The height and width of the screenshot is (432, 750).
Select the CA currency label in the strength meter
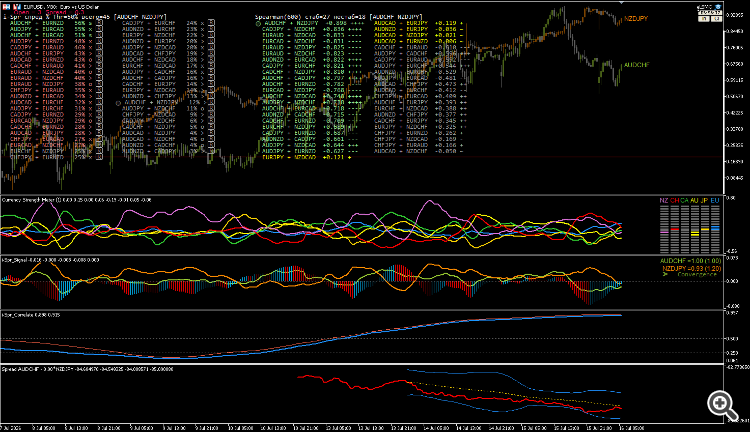(x=684, y=200)
